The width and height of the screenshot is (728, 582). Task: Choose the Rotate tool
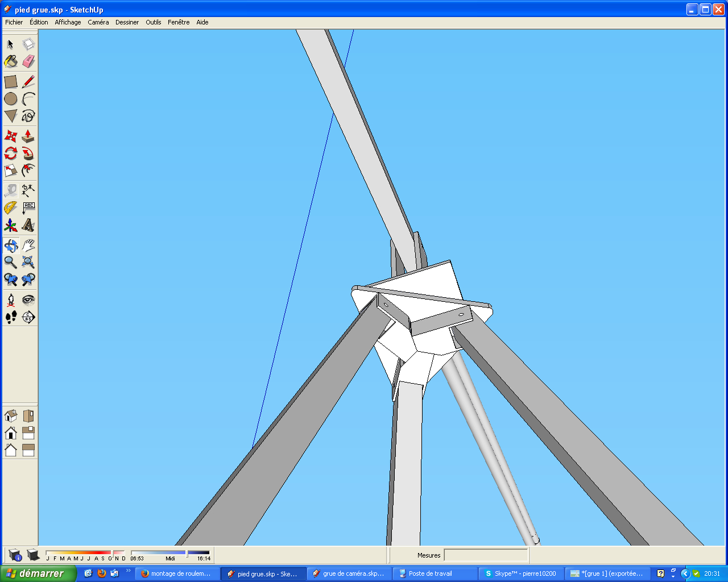click(11, 153)
